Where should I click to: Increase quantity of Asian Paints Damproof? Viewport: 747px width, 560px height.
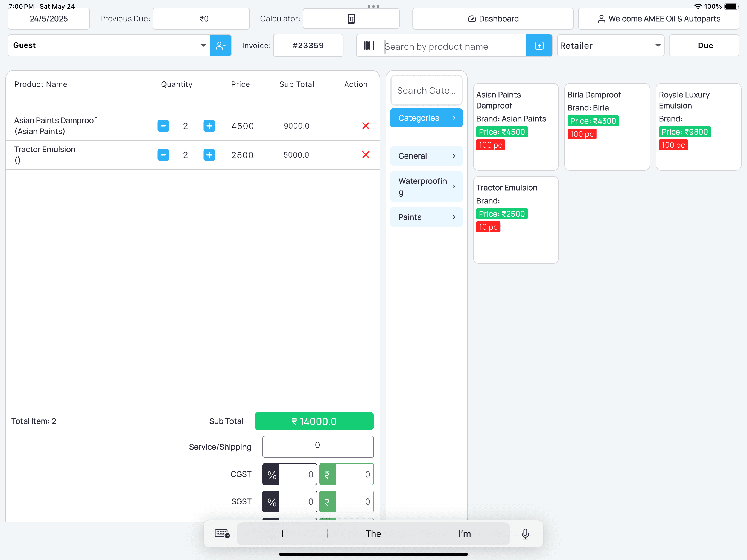[x=209, y=126]
